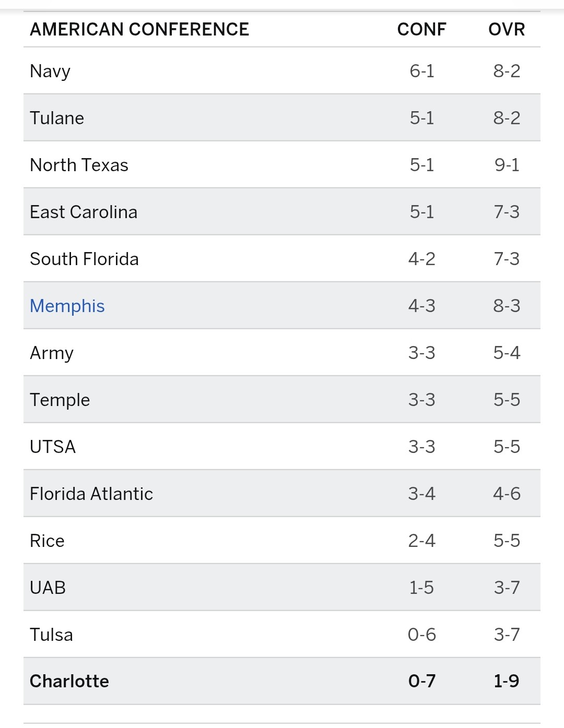Click the UTSA team name
Image resolution: width=564 pixels, height=728 pixels.
click(x=53, y=447)
